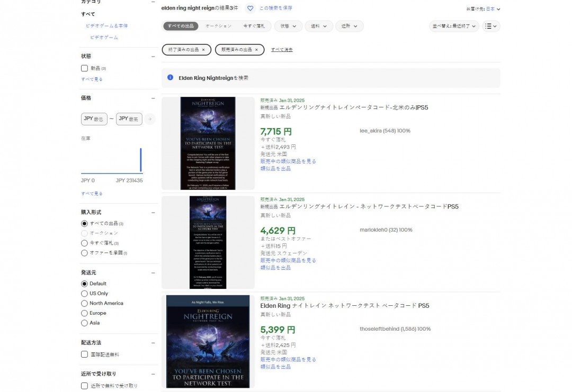Image resolution: width=572 pixels, height=392 pixels.
Task: Click the JPY 最高 maximum price field
Action: coord(129,119)
